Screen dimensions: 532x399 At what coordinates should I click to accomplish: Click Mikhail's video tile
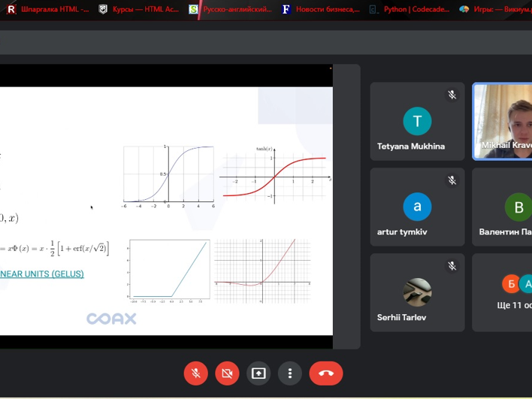coord(502,122)
